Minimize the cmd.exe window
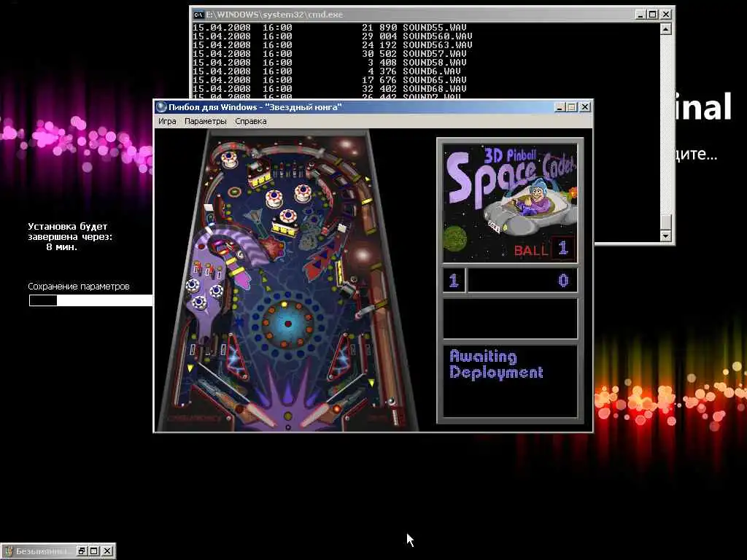Image resolution: width=747 pixels, height=560 pixels. [x=640, y=15]
